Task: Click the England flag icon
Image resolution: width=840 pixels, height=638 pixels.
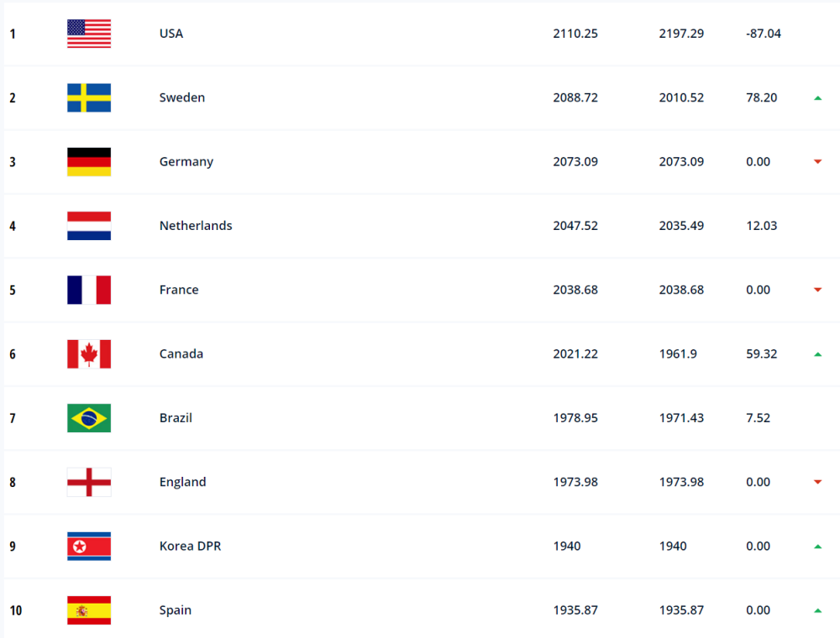Action: (x=89, y=482)
